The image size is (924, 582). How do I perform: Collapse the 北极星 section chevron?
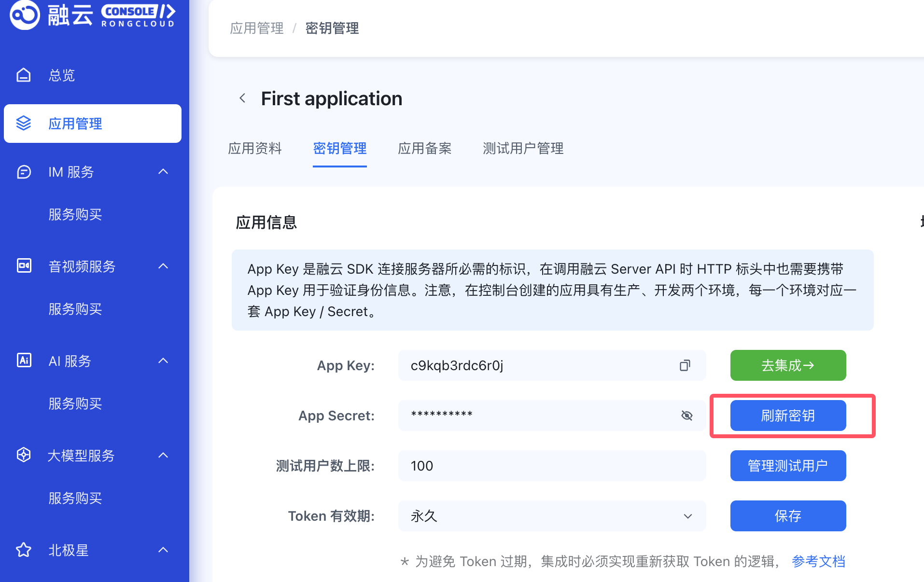point(164,550)
